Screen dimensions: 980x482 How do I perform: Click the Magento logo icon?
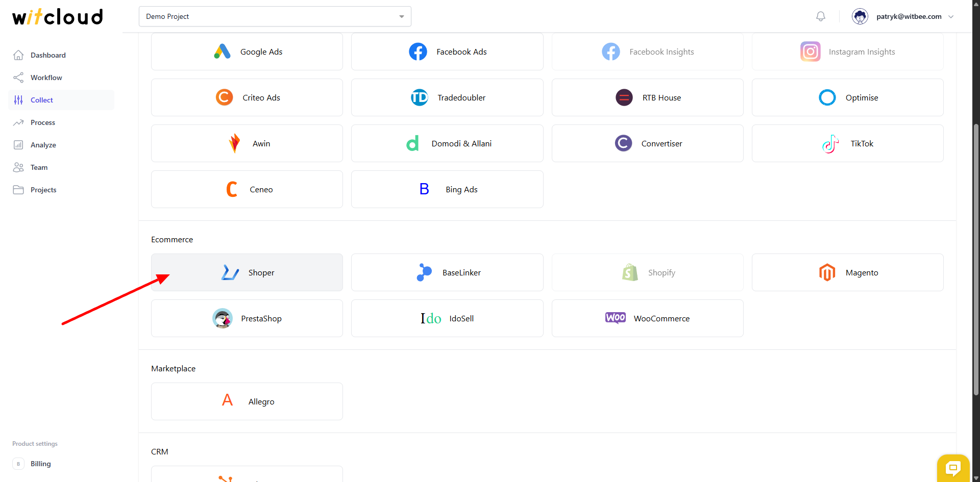click(827, 272)
